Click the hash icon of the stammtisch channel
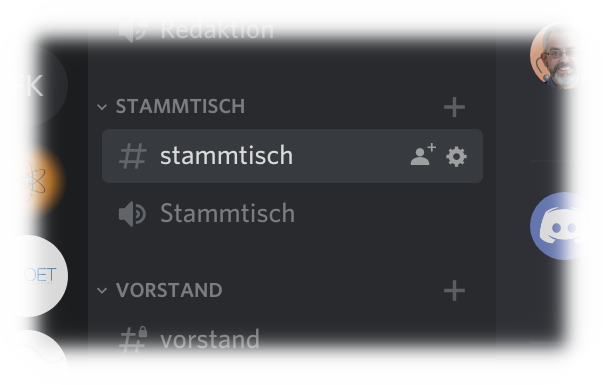The image size is (603, 385). 133,156
